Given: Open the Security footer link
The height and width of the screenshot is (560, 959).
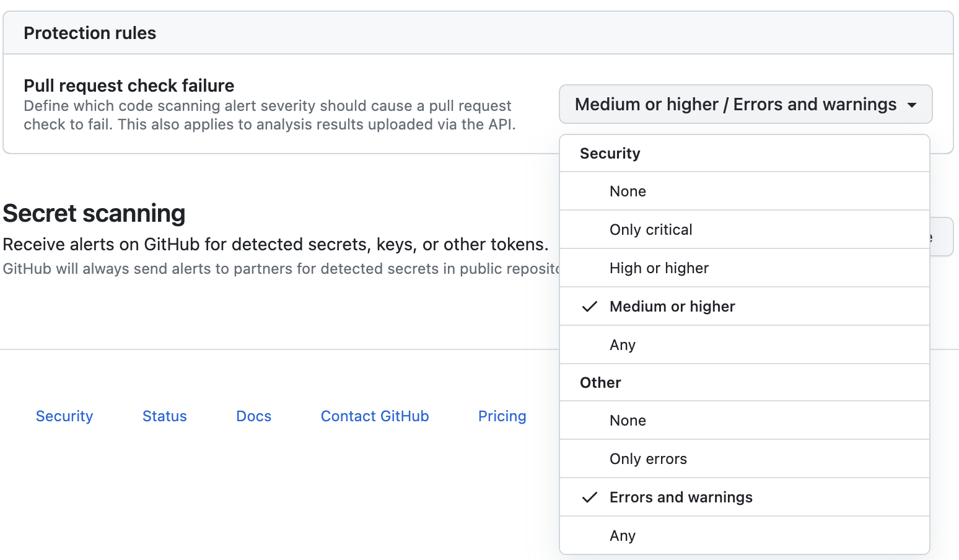Looking at the screenshot, I should [64, 416].
